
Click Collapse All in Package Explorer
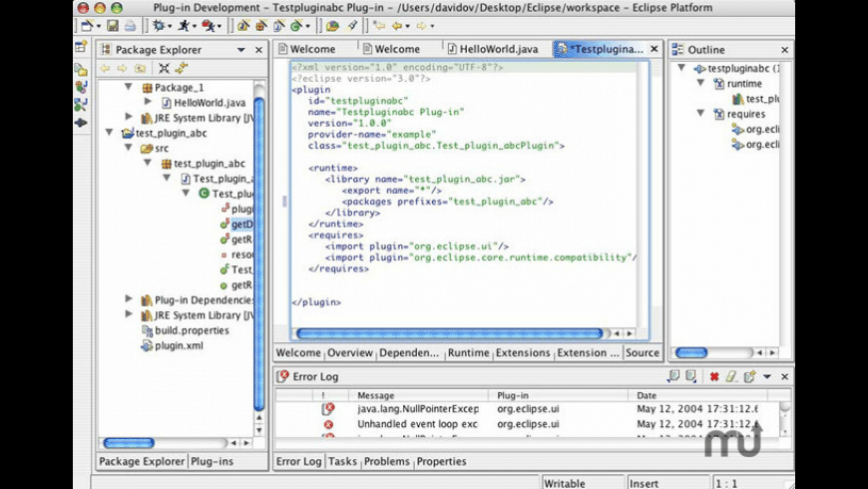[x=164, y=68]
